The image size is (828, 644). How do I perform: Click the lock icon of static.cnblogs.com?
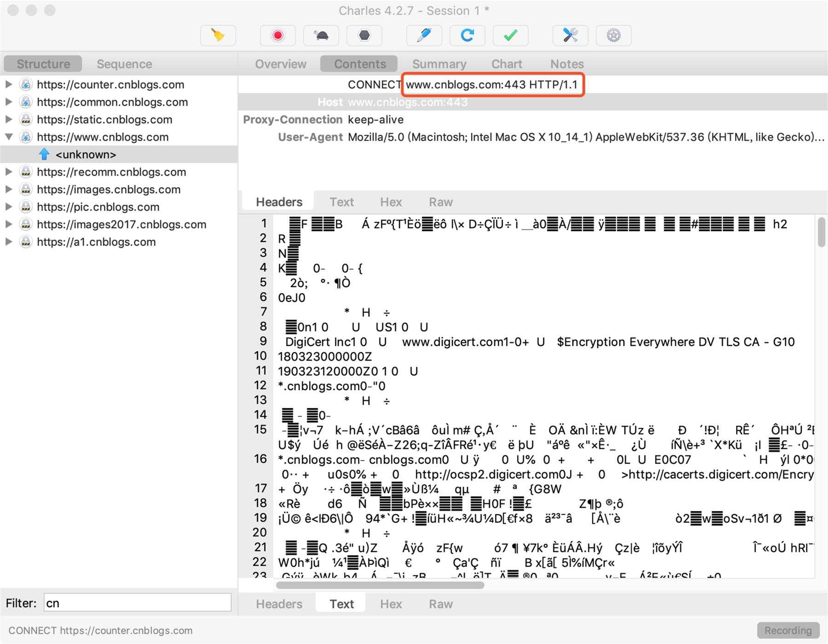26,120
